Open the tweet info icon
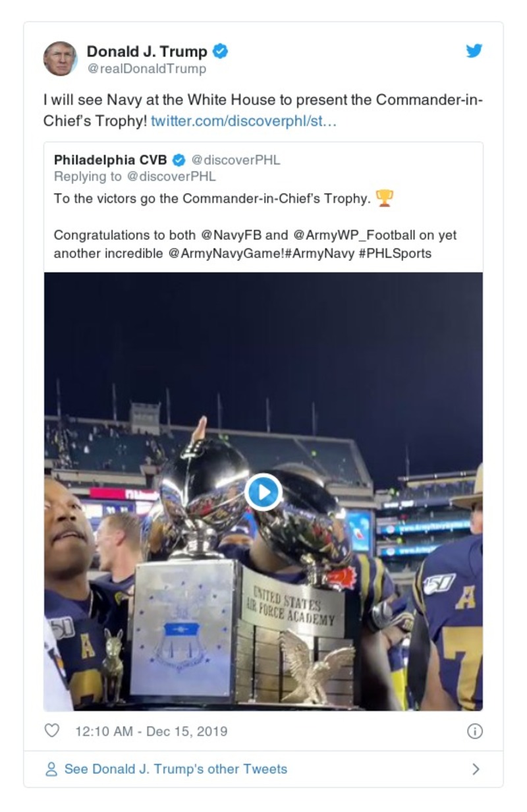This screenshot has width=527, height=812. point(474,731)
